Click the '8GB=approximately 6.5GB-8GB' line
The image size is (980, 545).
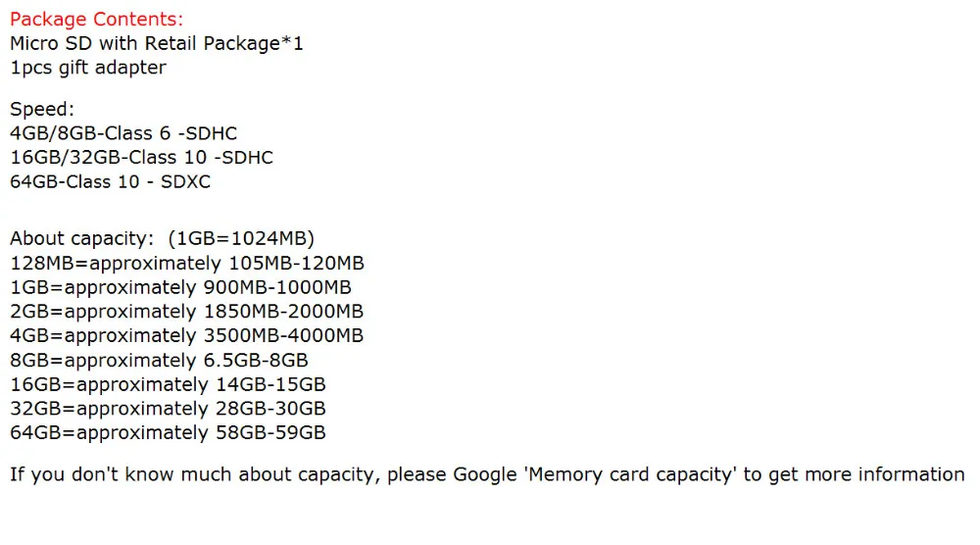tap(159, 361)
